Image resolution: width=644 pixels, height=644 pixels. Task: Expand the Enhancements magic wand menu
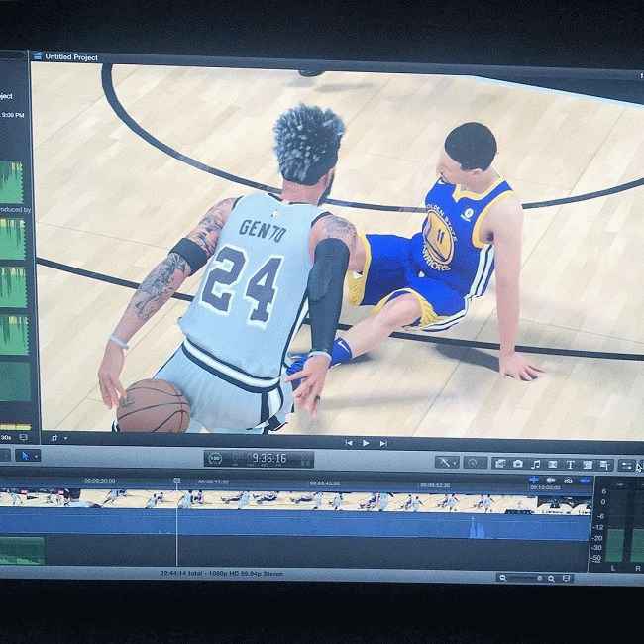(448, 462)
